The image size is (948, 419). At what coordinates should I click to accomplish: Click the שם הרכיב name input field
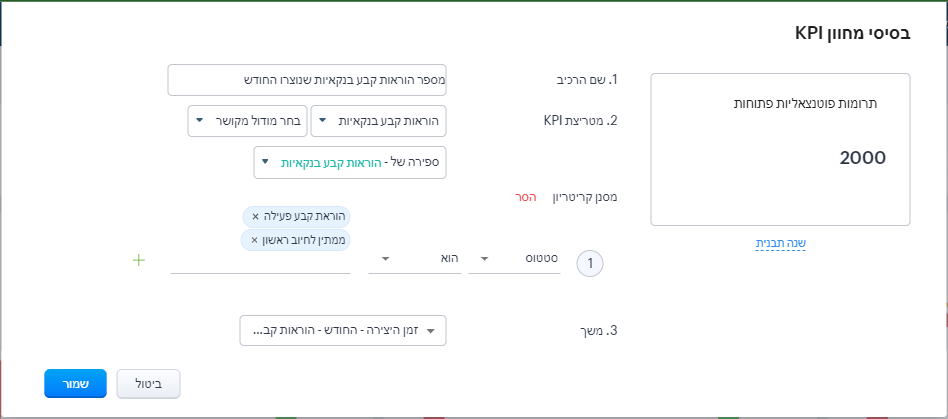pyautogui.click(x=307, y=80)
